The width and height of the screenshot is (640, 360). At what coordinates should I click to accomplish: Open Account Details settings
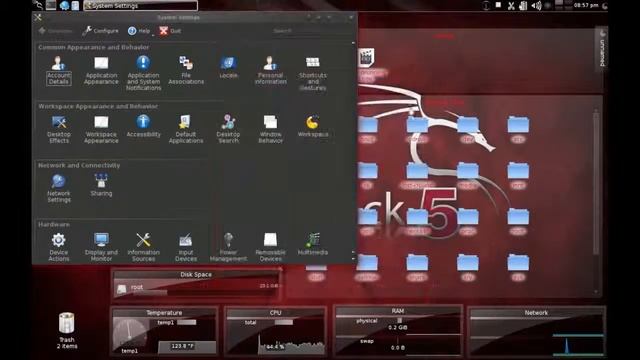click(59, 70)
